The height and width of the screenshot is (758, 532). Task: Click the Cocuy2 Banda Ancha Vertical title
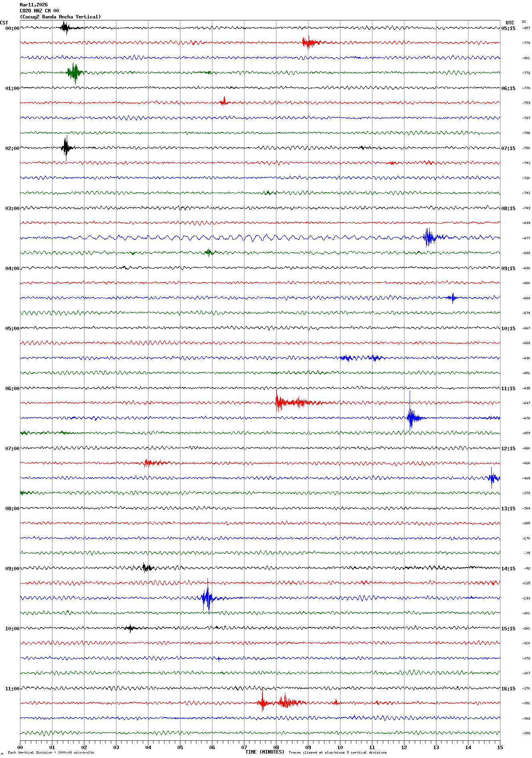coord(60,17)
